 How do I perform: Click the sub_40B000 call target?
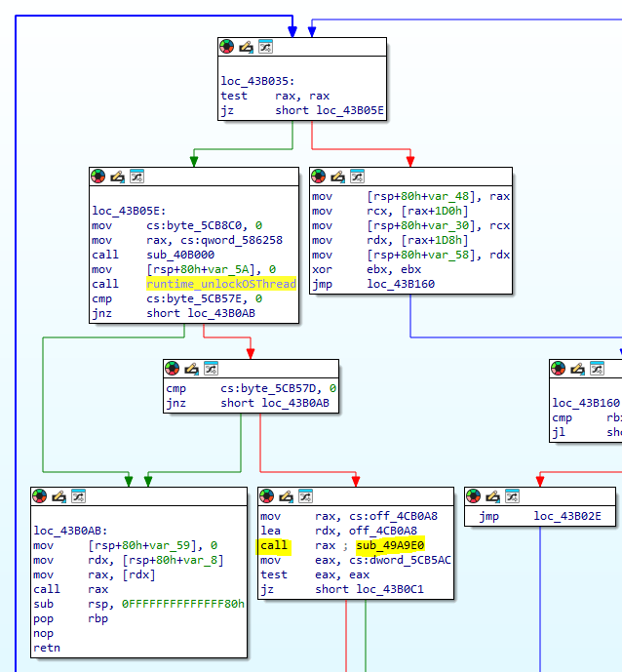coord(180,255)
